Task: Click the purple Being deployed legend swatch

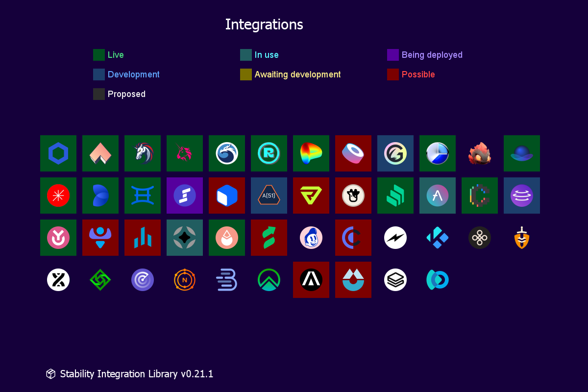Action: pyautogui.click(x=393, y=55)
